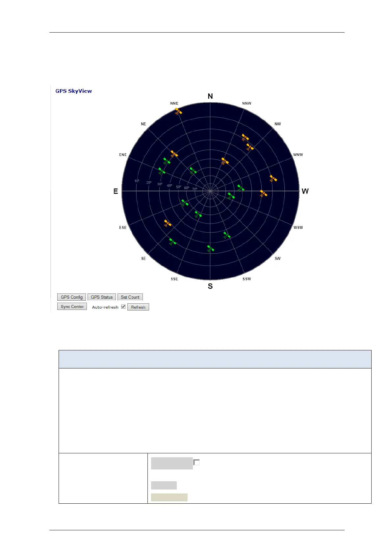Select upper orange satellite of the NNW-NW pair

pos(245,137)
